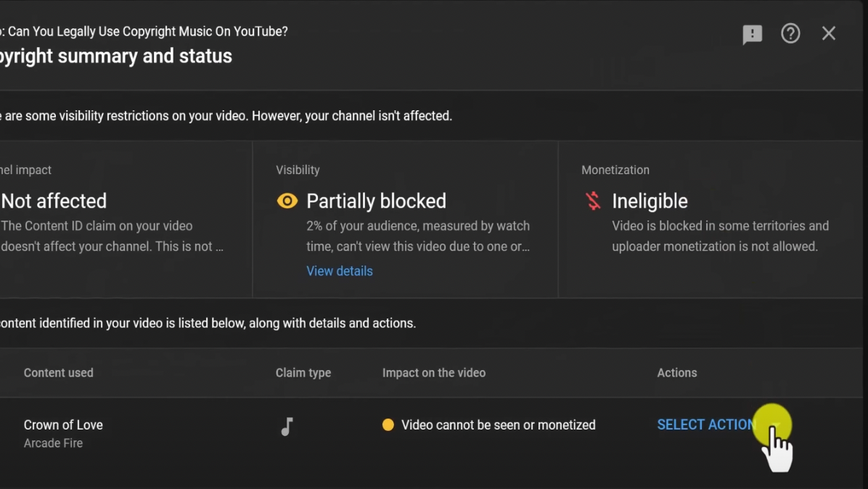The image size is (868, 489).
Task: Click the 'Video is blocked in some territories' text
Action: [720, 237]
